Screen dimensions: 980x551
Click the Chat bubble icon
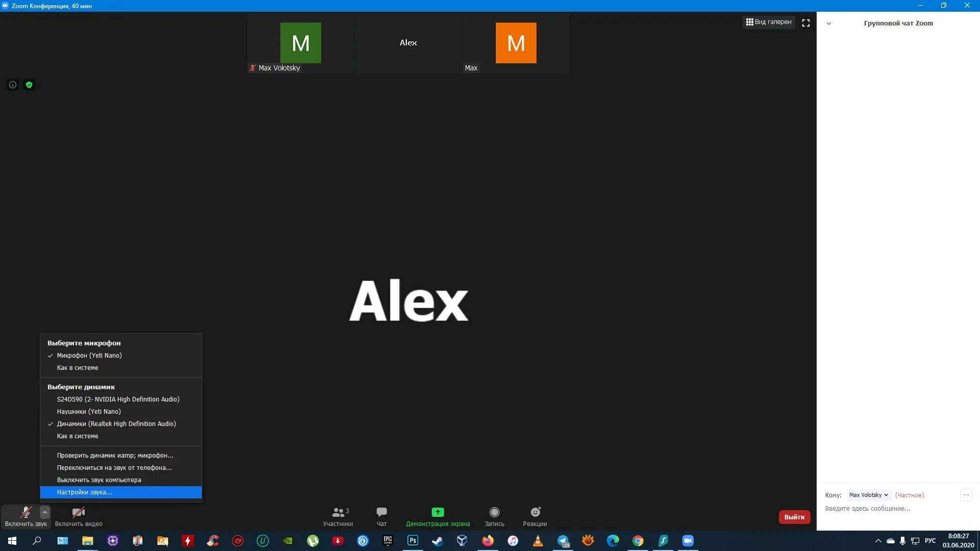coord(381,512)
